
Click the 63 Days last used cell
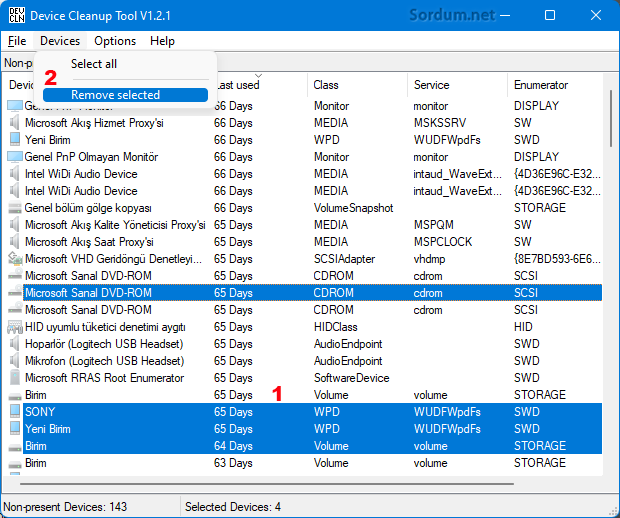233,463
